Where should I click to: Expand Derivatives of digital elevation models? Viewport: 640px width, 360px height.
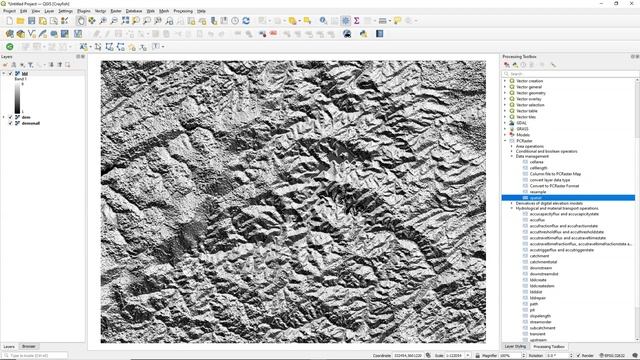click(512, 203)
